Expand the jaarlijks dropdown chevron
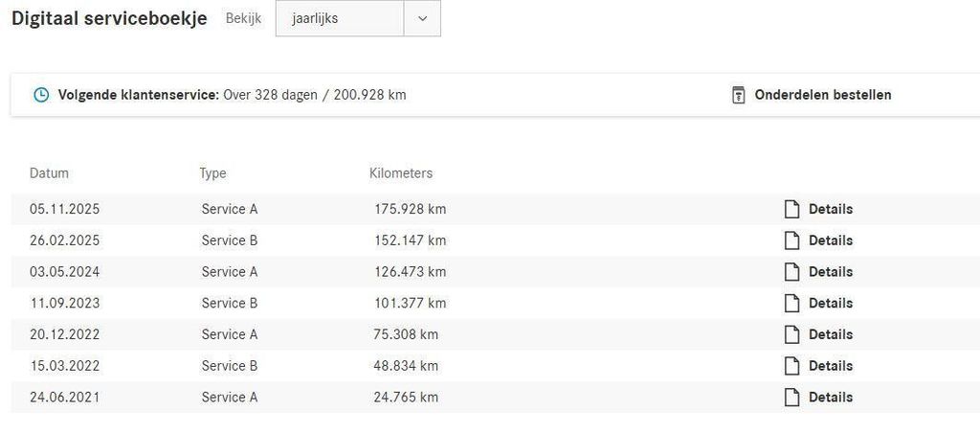 click(422, 18)
